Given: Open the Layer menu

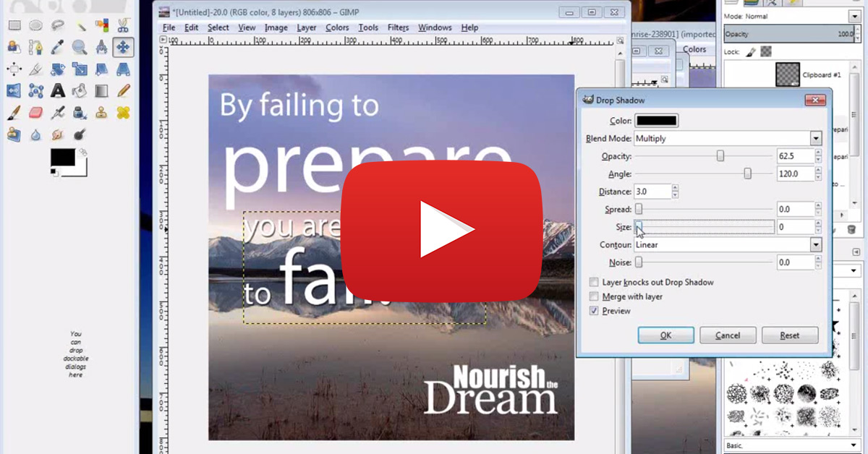Looking at the screenshot, I should tap(306, 27).
